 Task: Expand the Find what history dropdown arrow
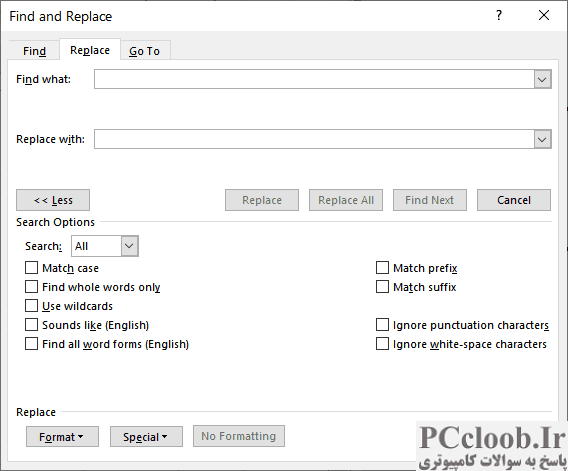point(542,79)
